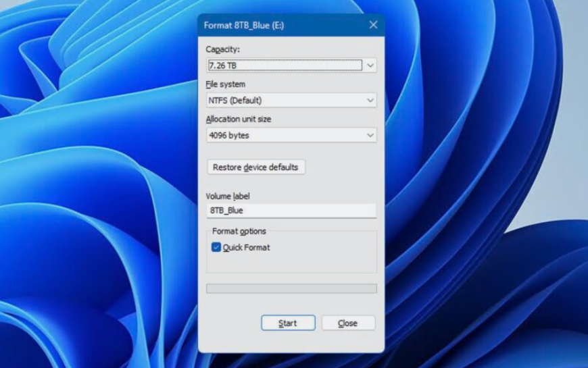Open the Allocation unit size dropdown
Viewport: 588px width, 368px height.
(x=291, y=135)
